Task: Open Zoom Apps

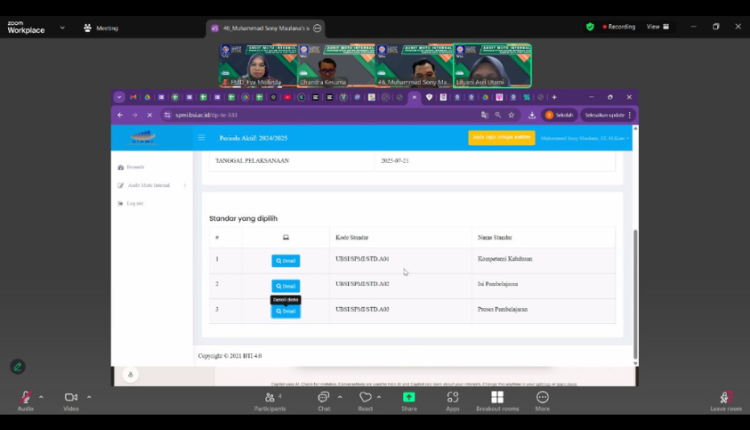Action: [452, 401]
